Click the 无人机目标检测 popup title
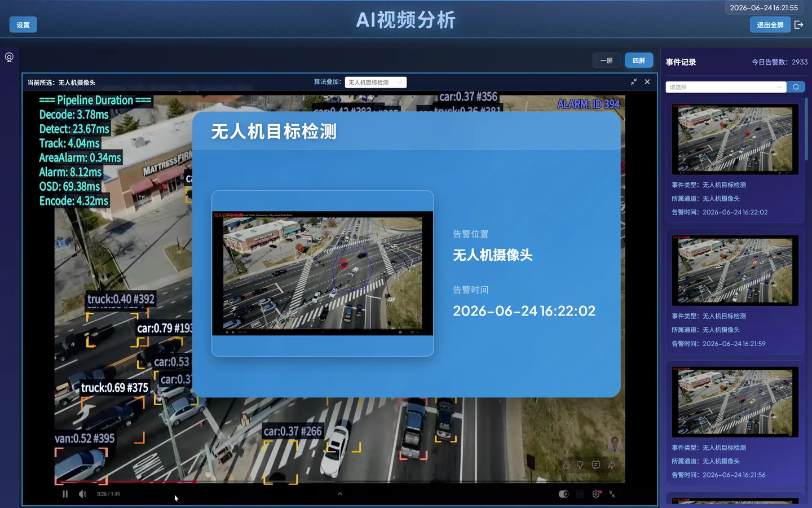The width and height of the screenshot is (812, 508). (x=274, y=132)
